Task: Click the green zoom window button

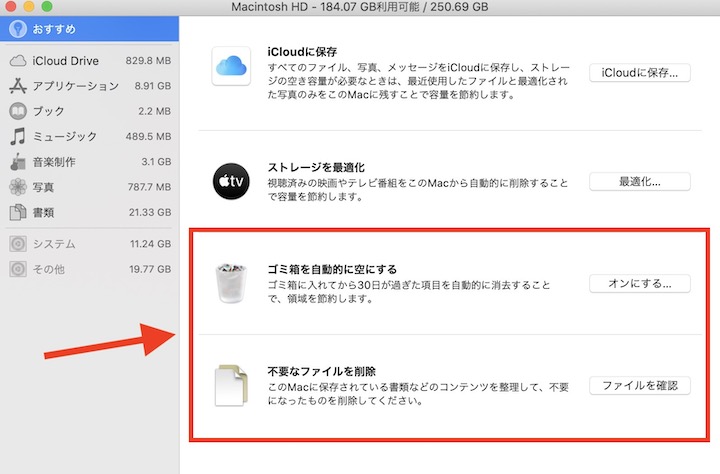Action: [x=46, y=6]
